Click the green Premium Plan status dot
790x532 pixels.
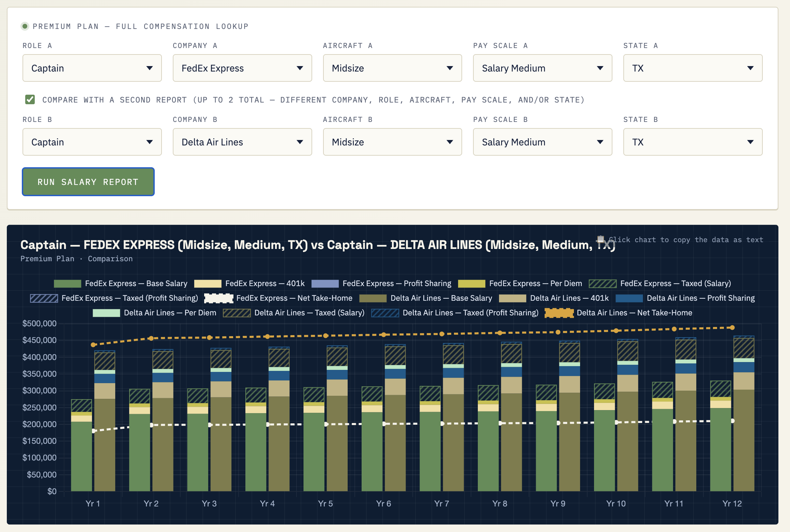(25, 26)
